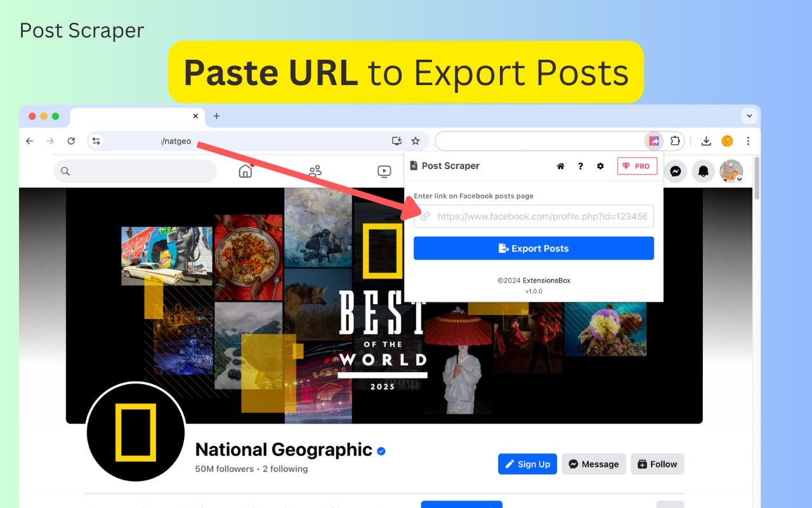Image resolution: width=812 pixels, height=508 pixels.
Task: Open the Post Scraper extension toolbar icon
Action: point(654,141)
